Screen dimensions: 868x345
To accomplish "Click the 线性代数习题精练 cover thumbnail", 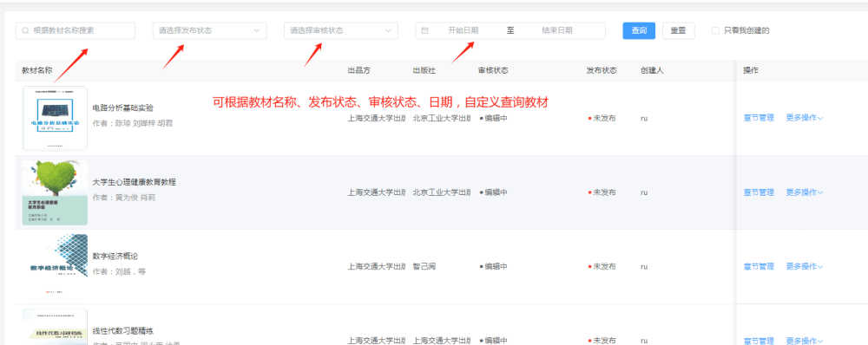I will coord(55,327).
